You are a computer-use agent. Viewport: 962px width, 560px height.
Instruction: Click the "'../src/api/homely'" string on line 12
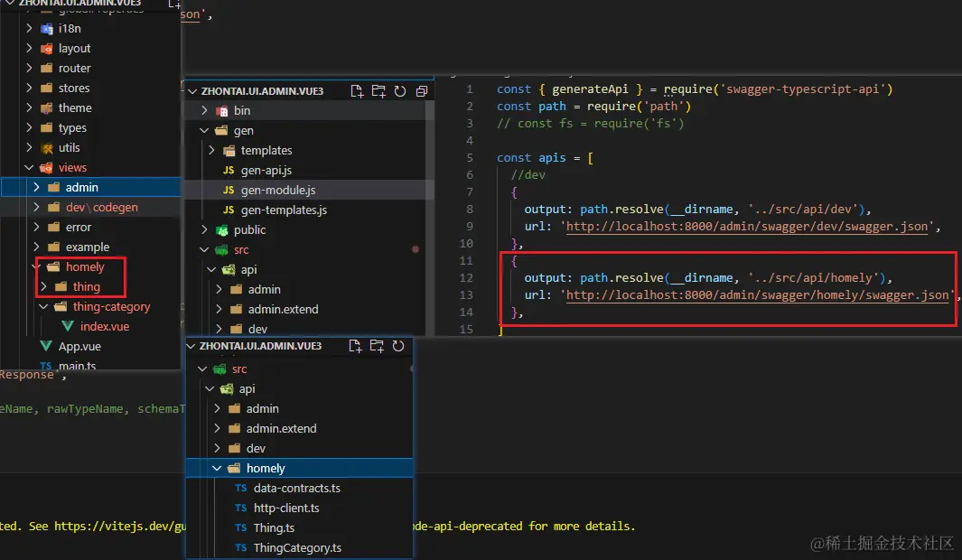tap(813, 278)
